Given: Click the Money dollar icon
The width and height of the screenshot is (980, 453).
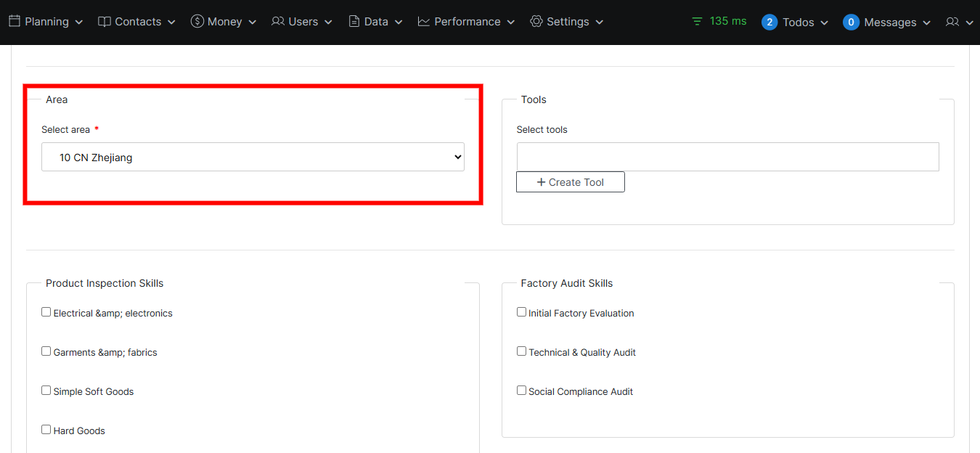Looking at the screenshot, I should pos(197,22).
